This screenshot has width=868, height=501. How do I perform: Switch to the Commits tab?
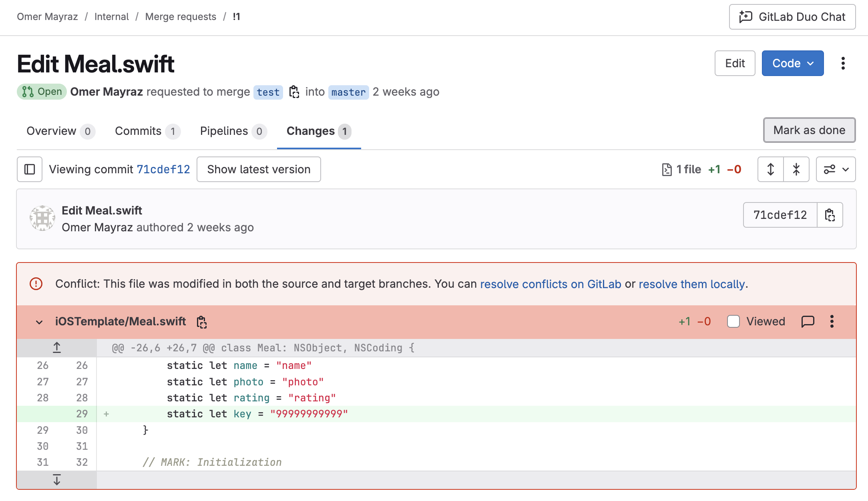coord(138,130)
